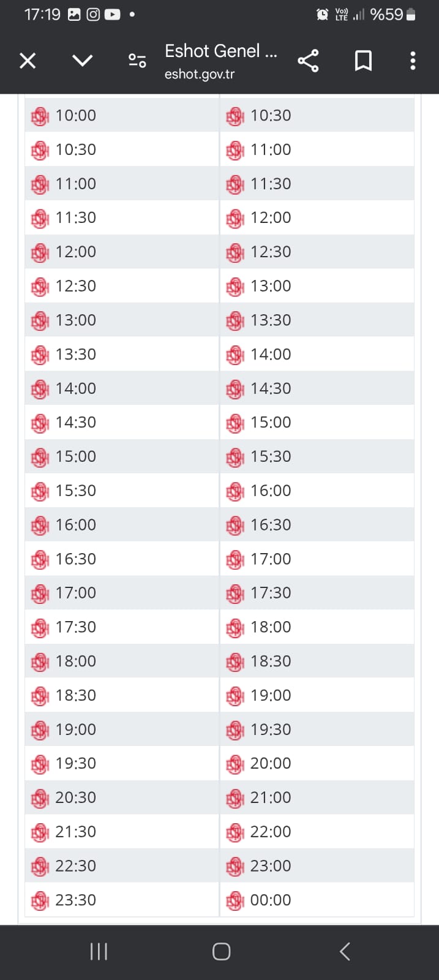The height and width of the screenshot is (980, 439).
Task: Select the 23:30 departure in left column
Action: click(x=76, y=900)
